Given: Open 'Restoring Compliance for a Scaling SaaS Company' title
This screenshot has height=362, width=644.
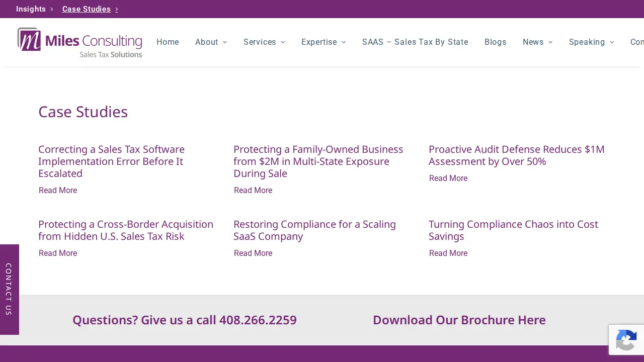Looking at the screenshot, I should 314,230.
